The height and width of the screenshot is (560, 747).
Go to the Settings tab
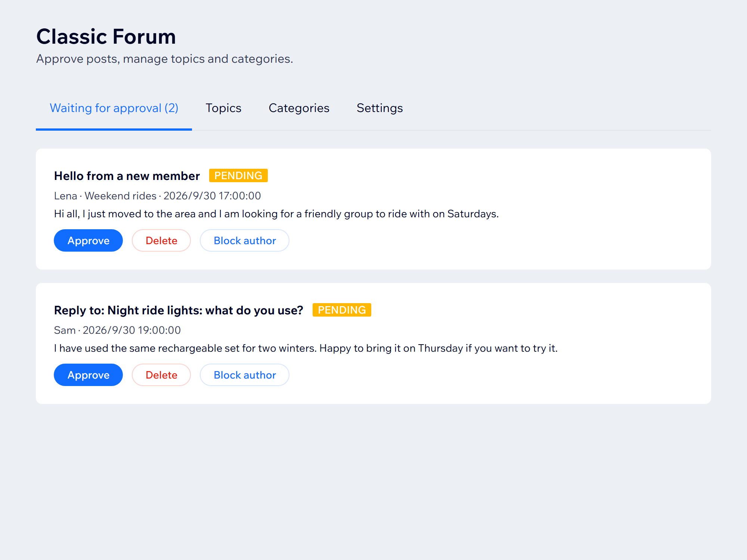pos(379,108)
